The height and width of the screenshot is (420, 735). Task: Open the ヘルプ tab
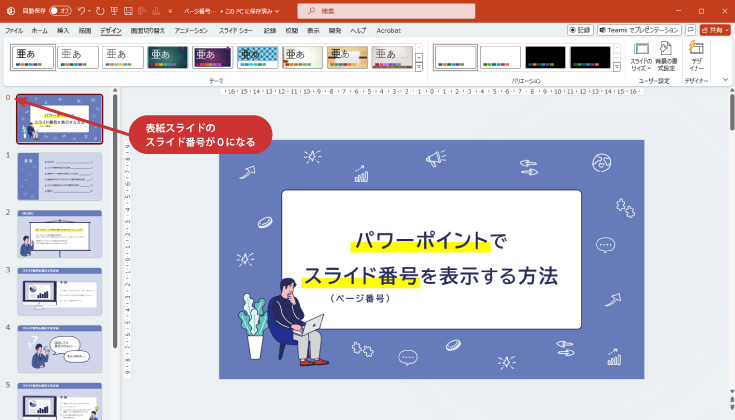[359, 30]
